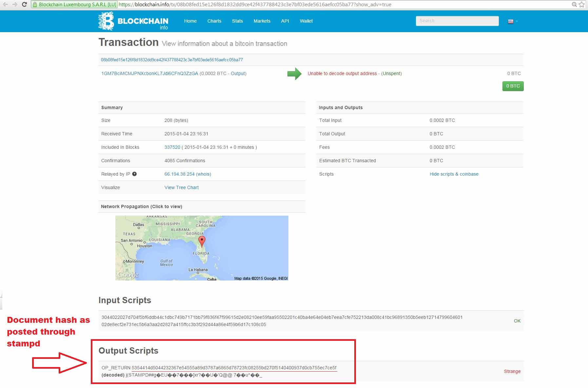Click Hide scripts & coinbase link

(454, 174)
